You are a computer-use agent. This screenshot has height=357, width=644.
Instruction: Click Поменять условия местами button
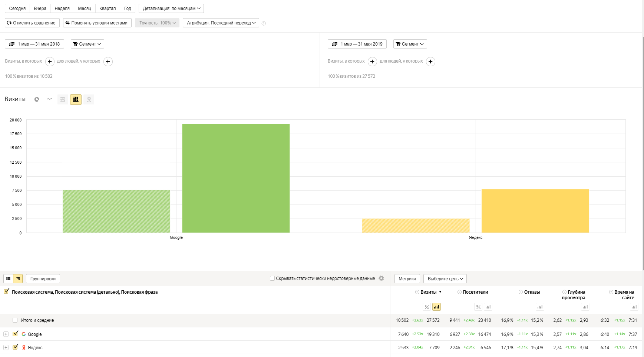tap(97, 23)
